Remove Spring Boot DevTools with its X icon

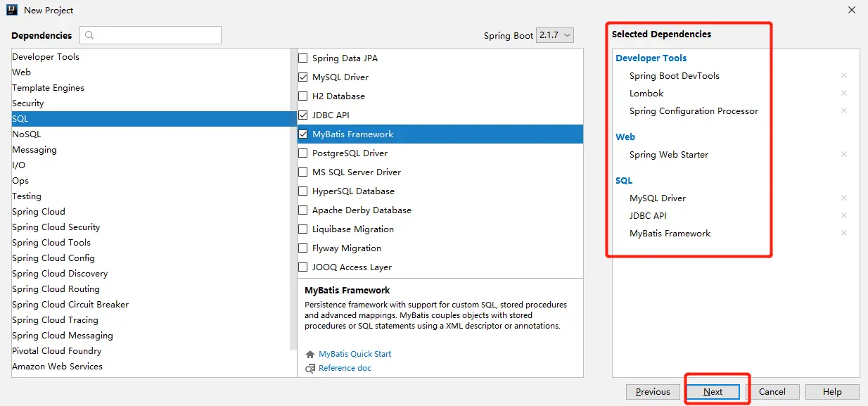(844, 75)
